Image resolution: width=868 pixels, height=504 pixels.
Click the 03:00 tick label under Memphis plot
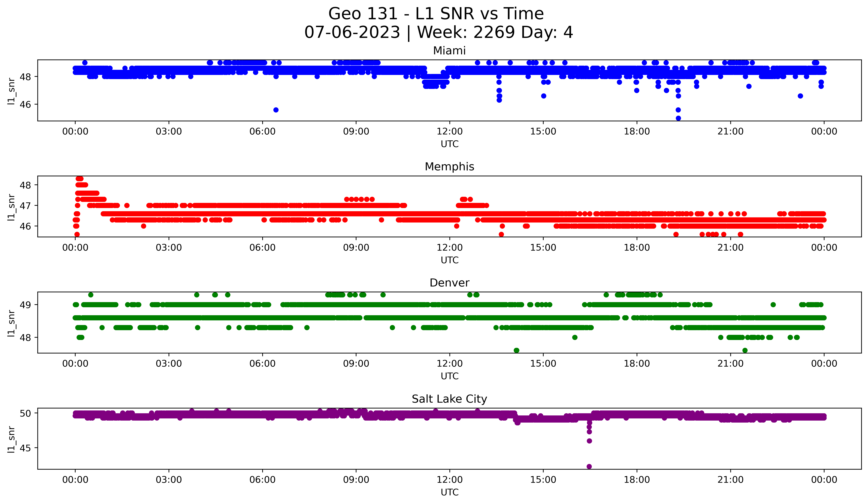click(x=169, y=248)
